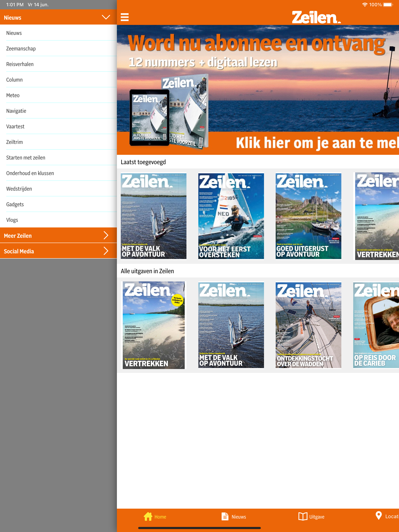Screen dimensions: 399x532
Task: Open the Nieuws tab in bottom bar
Action: [234, 517]
